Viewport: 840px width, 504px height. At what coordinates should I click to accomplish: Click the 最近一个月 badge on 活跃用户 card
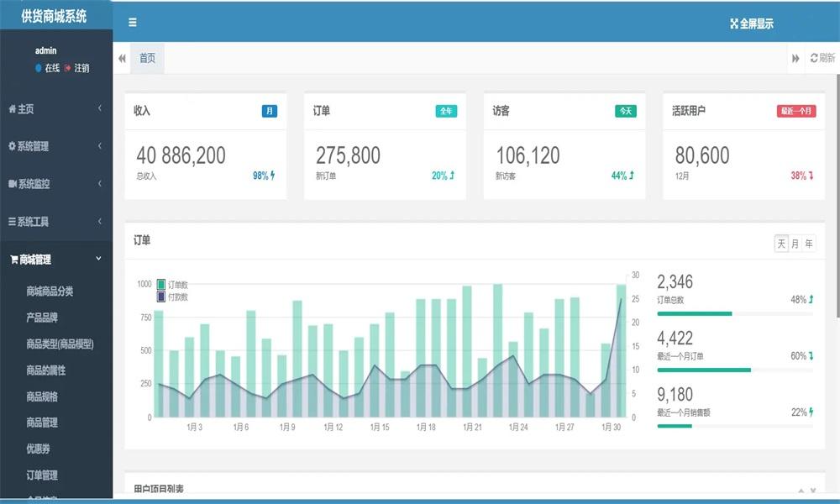[x=796, y=111]
